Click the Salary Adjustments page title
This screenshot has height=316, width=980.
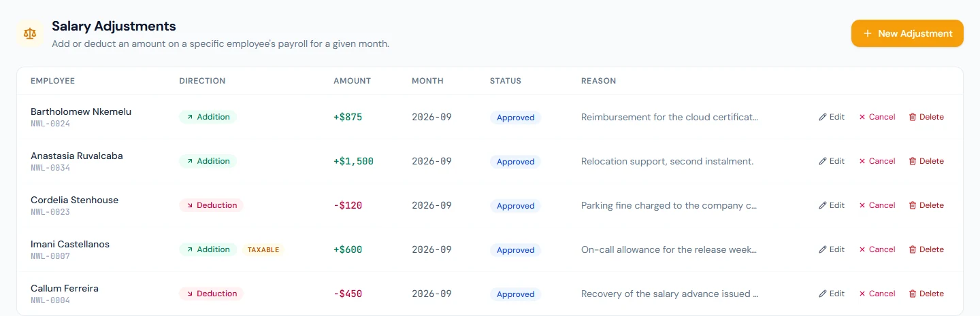[x=114, y=27]
